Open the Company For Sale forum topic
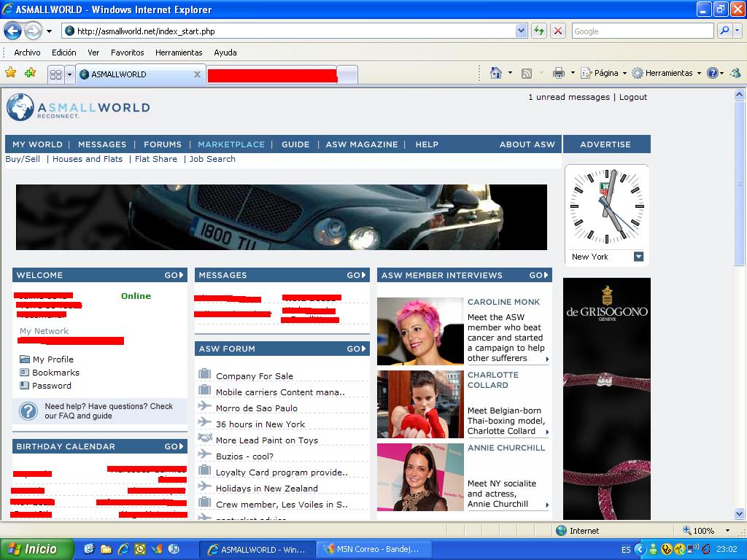The image size is (747, 560). [254, 376]
